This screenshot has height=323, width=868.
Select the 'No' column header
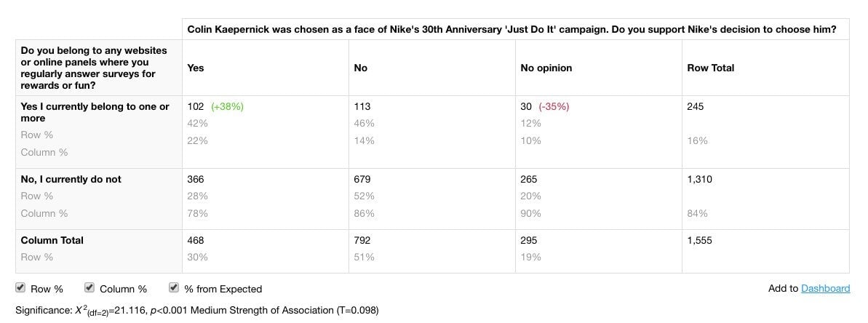pyautogui.click(x=360, y=68)
